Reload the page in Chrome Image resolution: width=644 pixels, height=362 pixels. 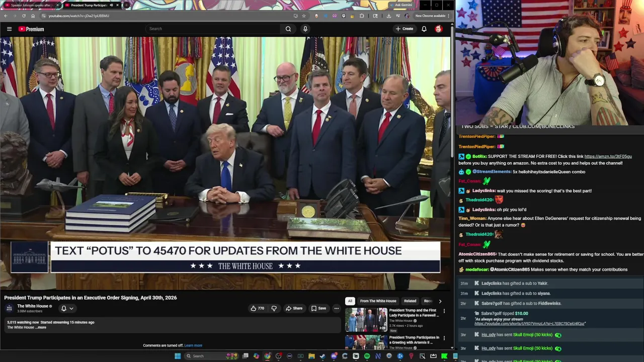coord(25,16)
